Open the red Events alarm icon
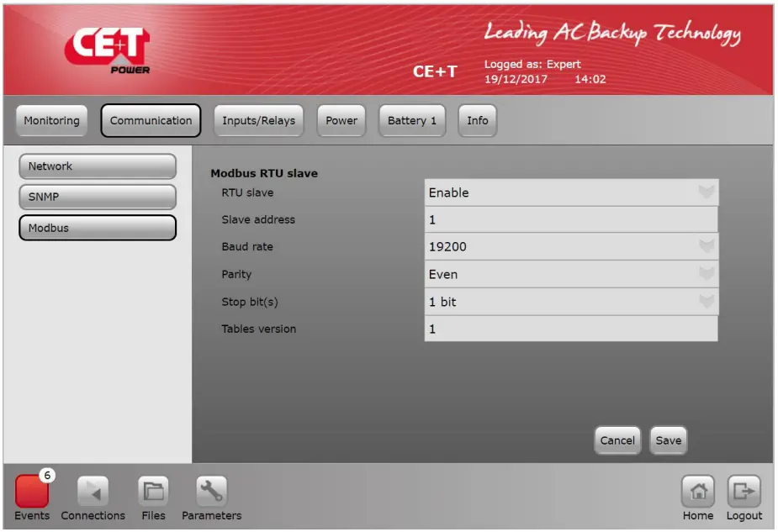This screenshot has width=778, height=532. 32,491
